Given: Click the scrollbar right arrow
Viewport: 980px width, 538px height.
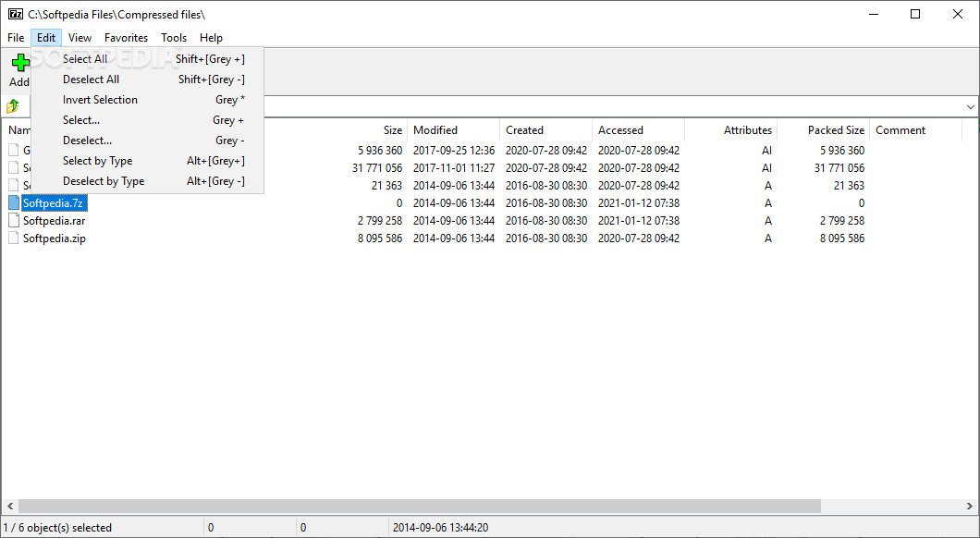Looking at the screenshot, I should [x=970, y=506].
